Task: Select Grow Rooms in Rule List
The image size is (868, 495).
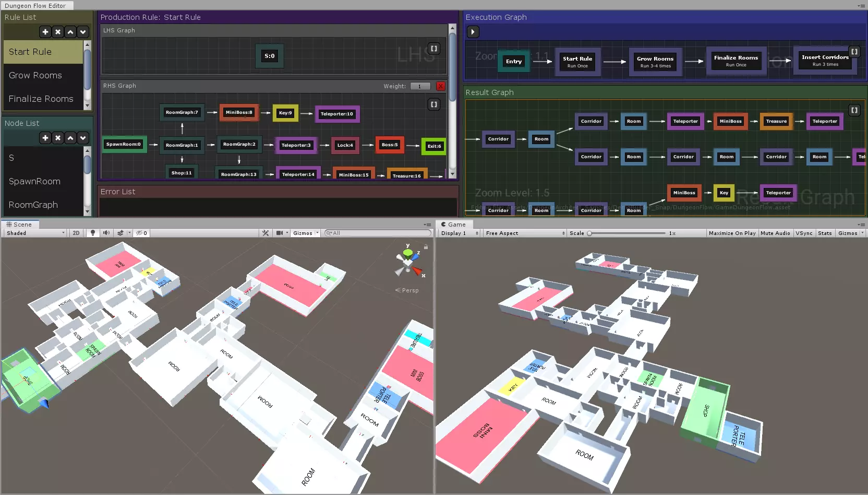Action: tap(35, 75)
